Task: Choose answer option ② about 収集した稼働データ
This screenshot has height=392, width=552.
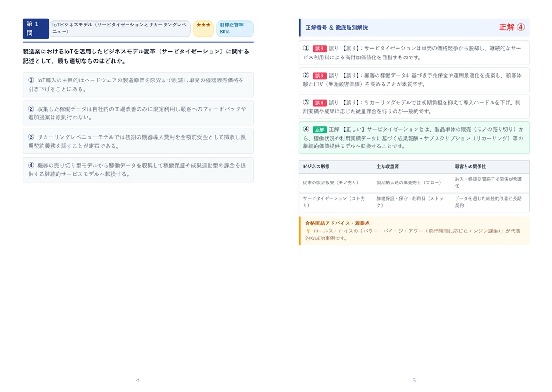Action: click(138, 113)
